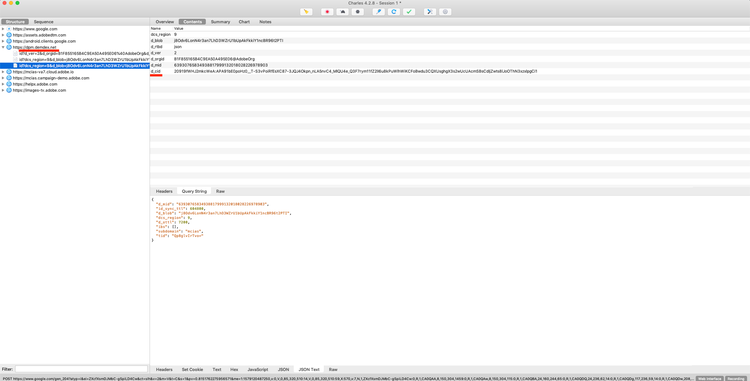
Task: Open the Chart tab
Action: [x=244, y=22]
